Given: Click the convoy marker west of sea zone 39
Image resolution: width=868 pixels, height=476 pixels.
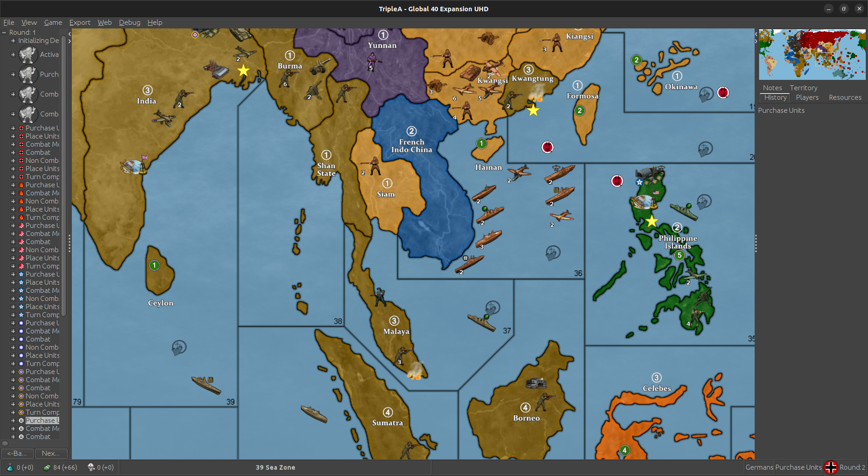Looking at the screenshot, I should tap(179, 347).
